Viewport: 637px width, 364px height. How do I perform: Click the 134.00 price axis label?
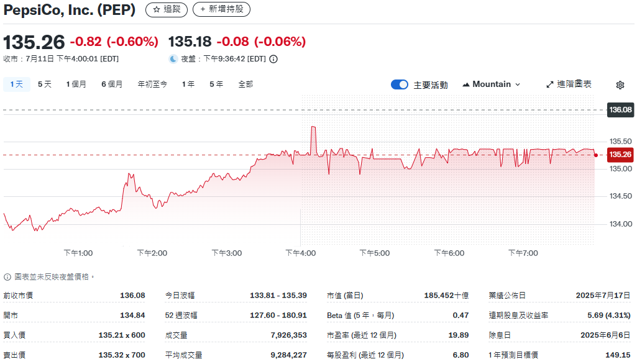coord(621,224)
